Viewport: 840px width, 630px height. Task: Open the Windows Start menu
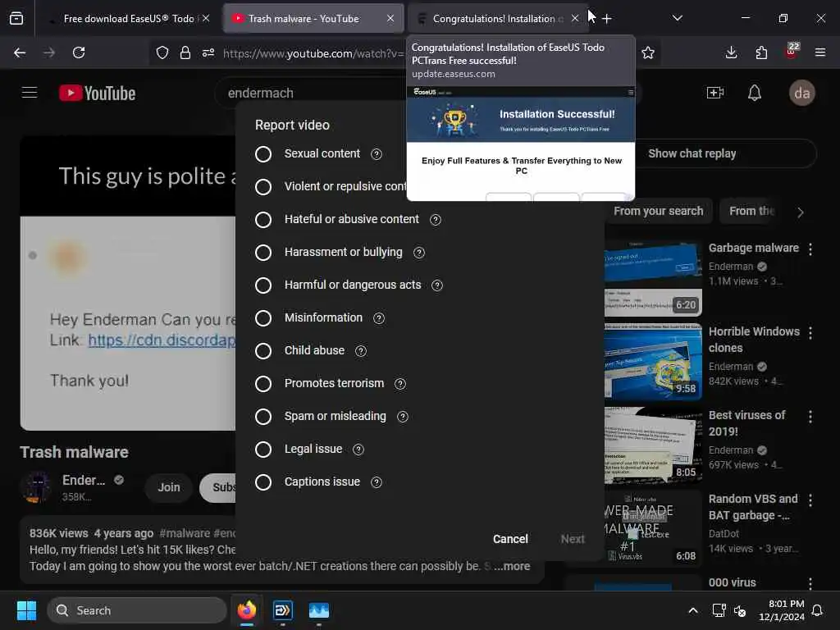(26, 610)
